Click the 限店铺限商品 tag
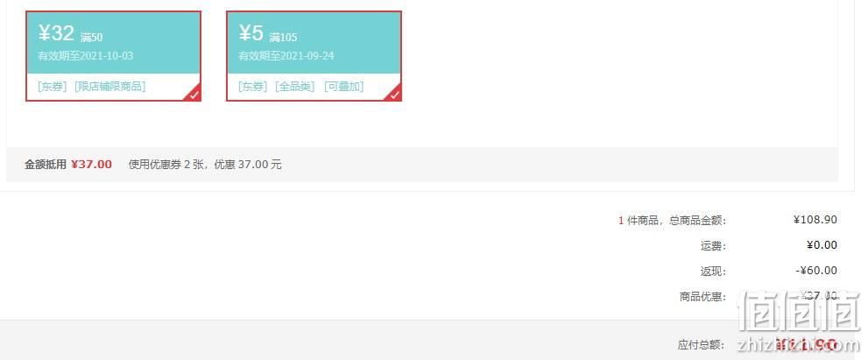 [x=109, y=87]
